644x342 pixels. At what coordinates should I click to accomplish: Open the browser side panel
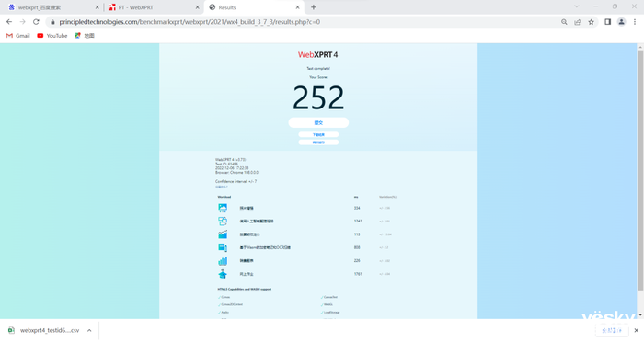click(608, 22)
